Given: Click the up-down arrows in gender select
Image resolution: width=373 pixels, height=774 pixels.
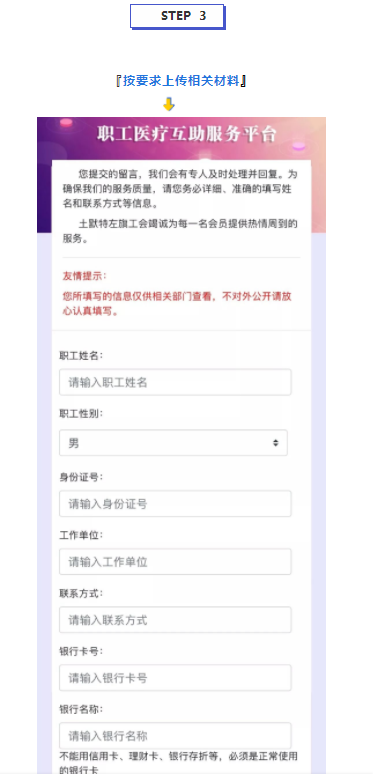Looking at the screenshot, I should tap(275, 443).
